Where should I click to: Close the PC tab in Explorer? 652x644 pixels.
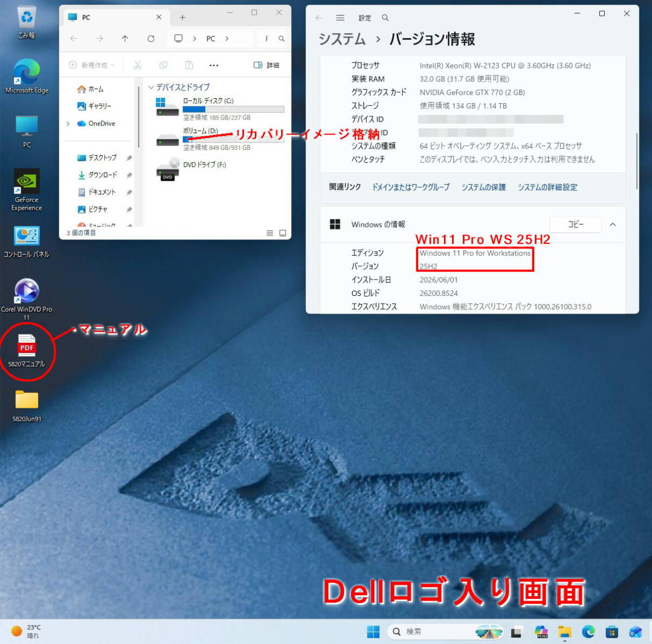159,17
